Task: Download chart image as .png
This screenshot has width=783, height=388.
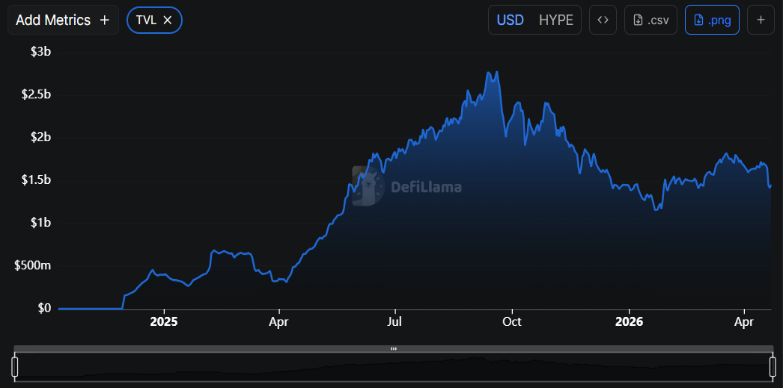Action: pyautogui.click(x=712, y=20)
